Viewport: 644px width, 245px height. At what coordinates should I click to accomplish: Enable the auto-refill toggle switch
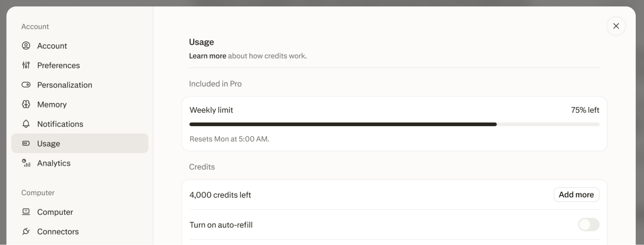(x=589, y=225)
